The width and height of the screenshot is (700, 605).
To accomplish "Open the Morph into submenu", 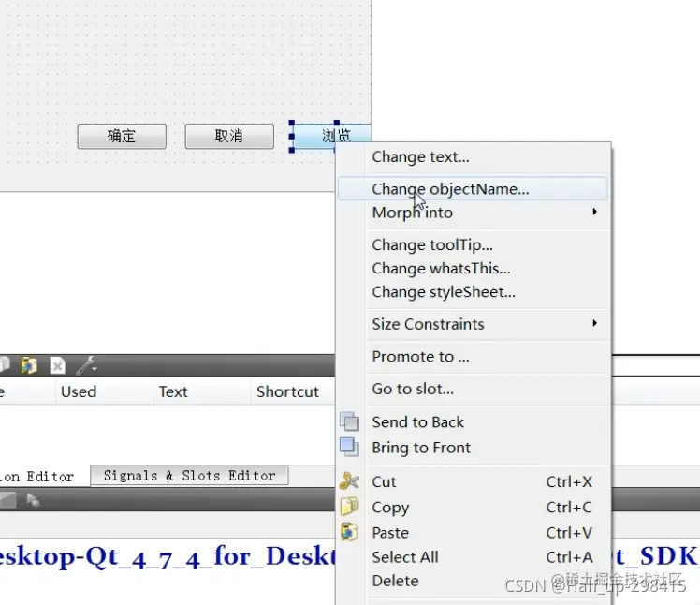I will pyautogui.click(x=474, y=213).
